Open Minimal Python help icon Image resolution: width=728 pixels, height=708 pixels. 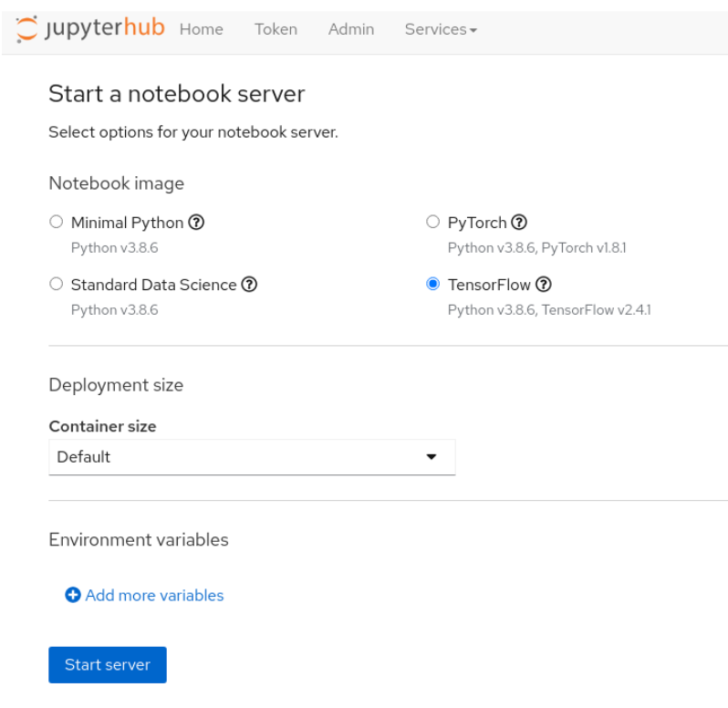196,223
